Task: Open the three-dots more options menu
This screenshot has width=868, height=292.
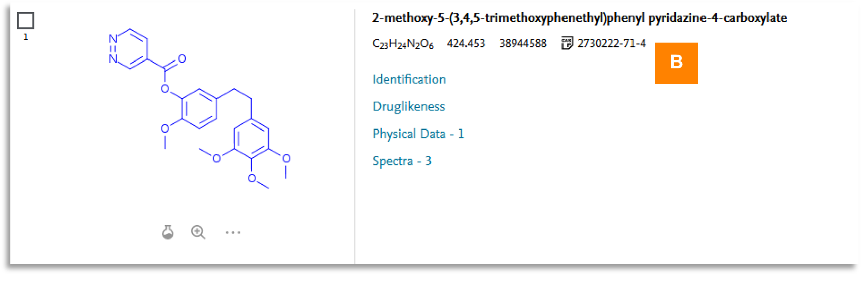Action: (x=233, y=233)
